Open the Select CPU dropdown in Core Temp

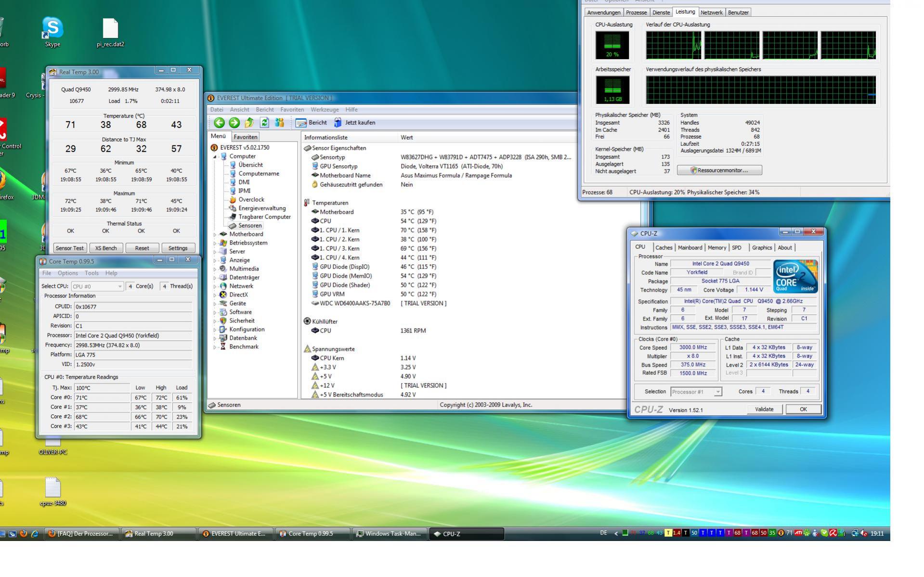click(x=97, y=286)
